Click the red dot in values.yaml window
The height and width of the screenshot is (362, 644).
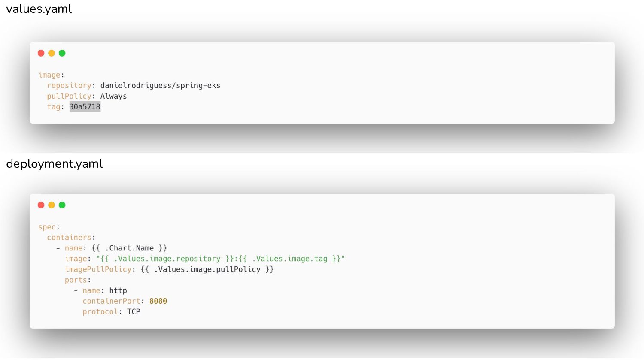41,53
